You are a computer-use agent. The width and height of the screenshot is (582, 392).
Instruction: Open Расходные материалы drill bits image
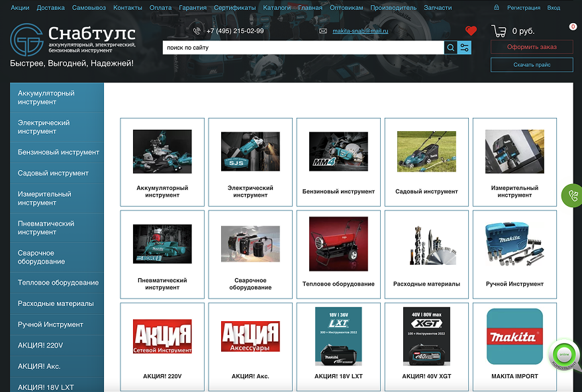(432, 244)
